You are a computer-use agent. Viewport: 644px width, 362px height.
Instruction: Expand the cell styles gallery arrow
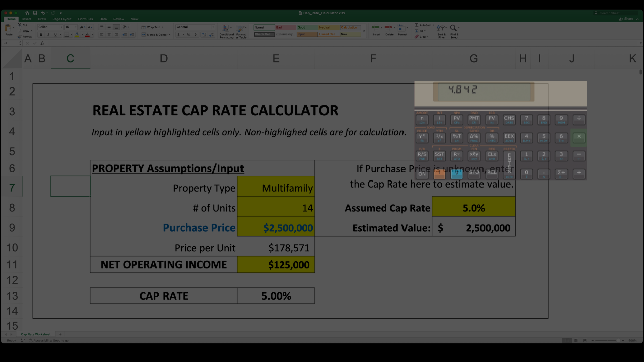point(364,31)
